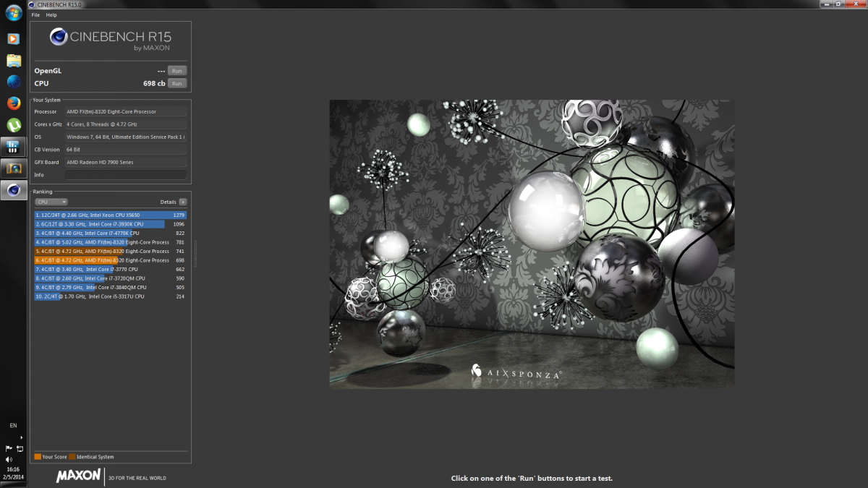Select ranking row Intel Core i7-3720QM
868x488 pixels.
click(111, 278)
